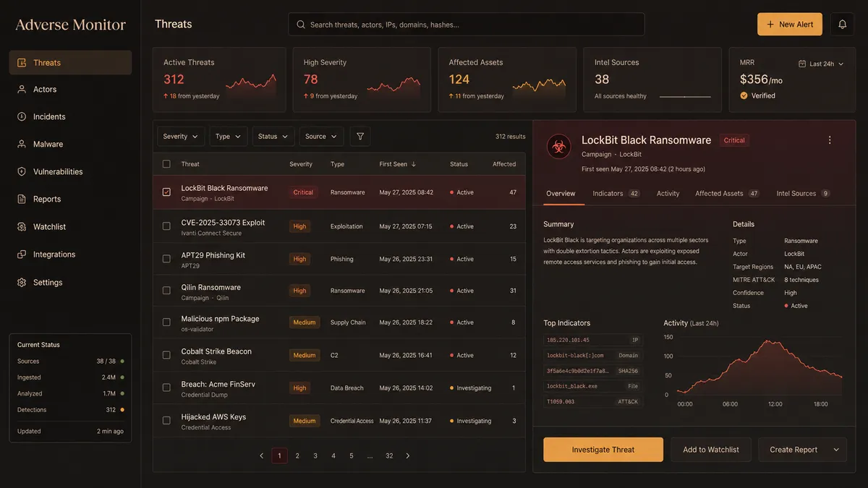Open the Watchlist icon in sidebar

click(x=22, y=227)
